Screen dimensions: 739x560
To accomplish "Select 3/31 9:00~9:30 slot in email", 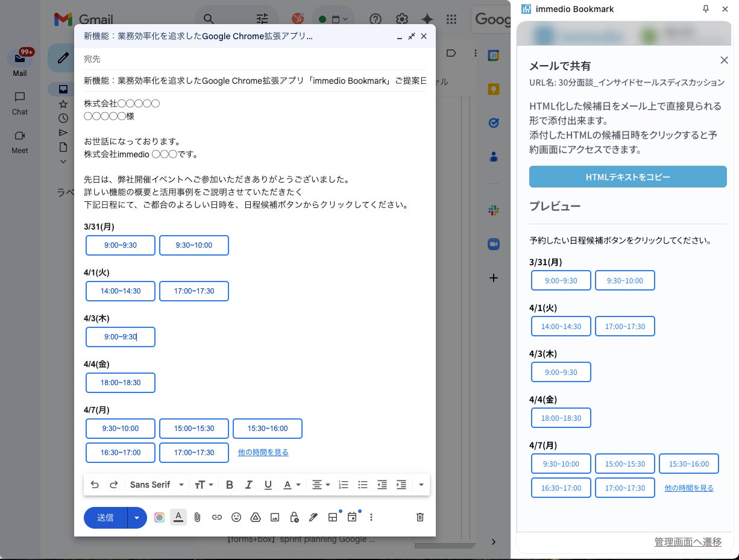I will [x=121, y=245].
